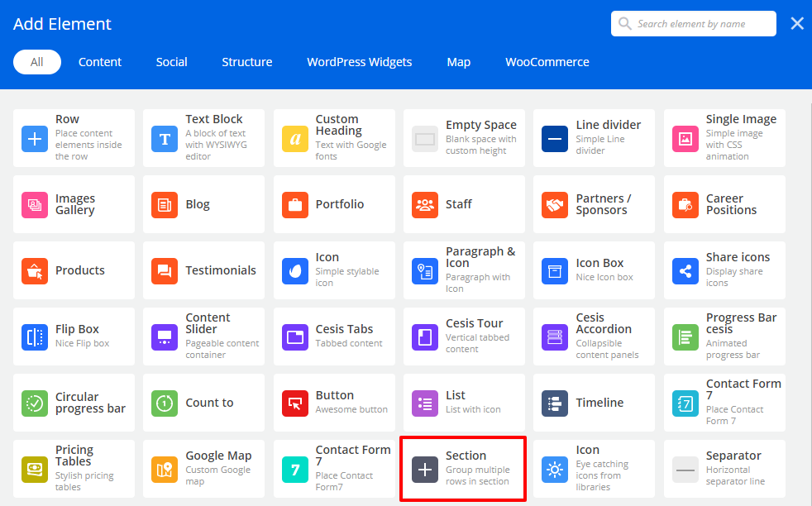The width and height of the screenshot is (812, 506).
Task: Show the Structure elements tab
Action: click(246, 62)
